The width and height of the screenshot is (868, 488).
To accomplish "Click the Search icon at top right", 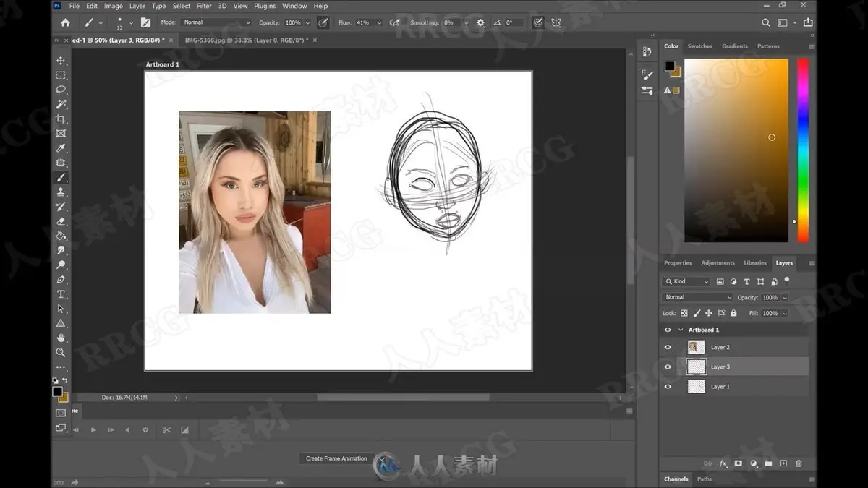I will (766, 22).
